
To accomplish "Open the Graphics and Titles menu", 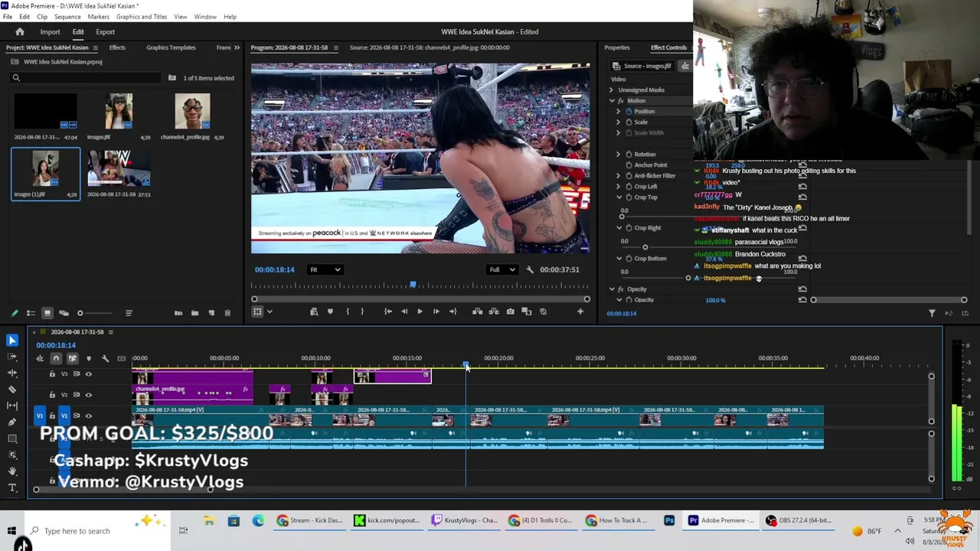I will coord(142,16).
